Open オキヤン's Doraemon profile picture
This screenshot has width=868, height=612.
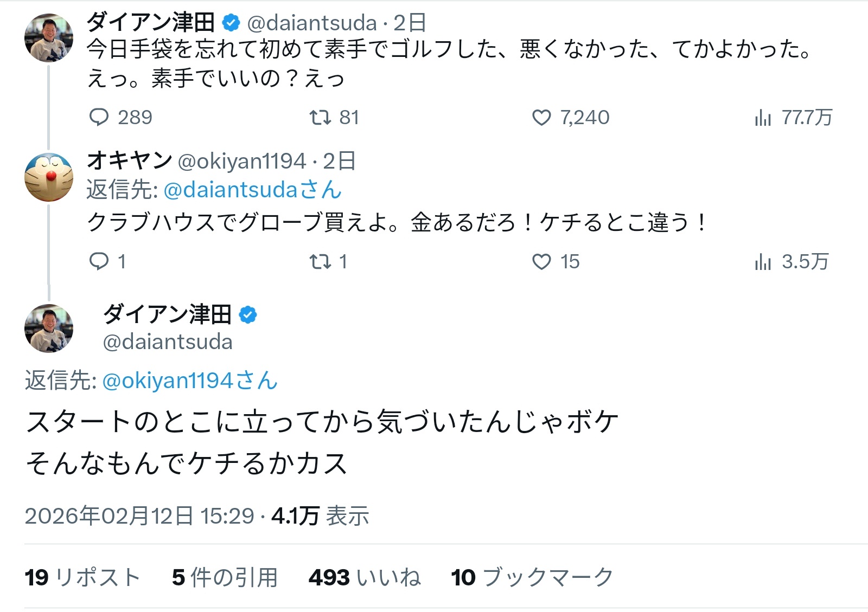(49, 177)
